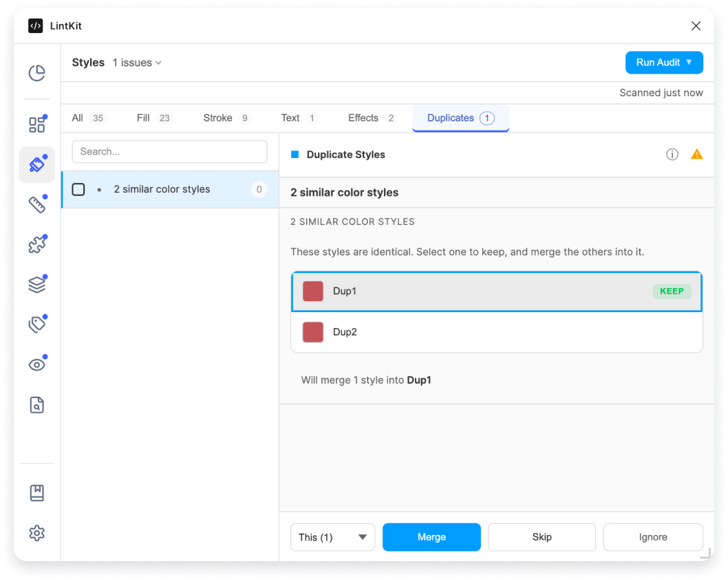Select the components grid icon in sidebar
Viewport: 728px width, 581px height.
tap(37, 123)
